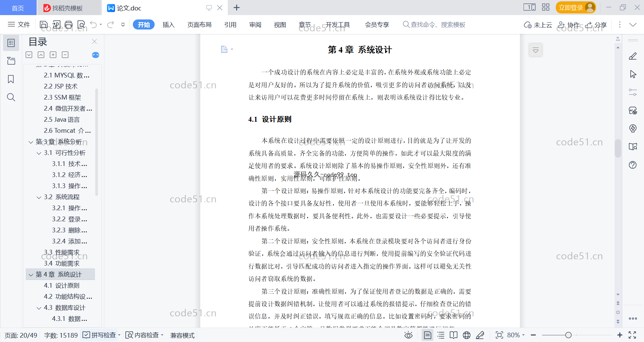644x342 pixels.
Task: Click 页面: 20/49 in status bar
Action: click(21, 335)
